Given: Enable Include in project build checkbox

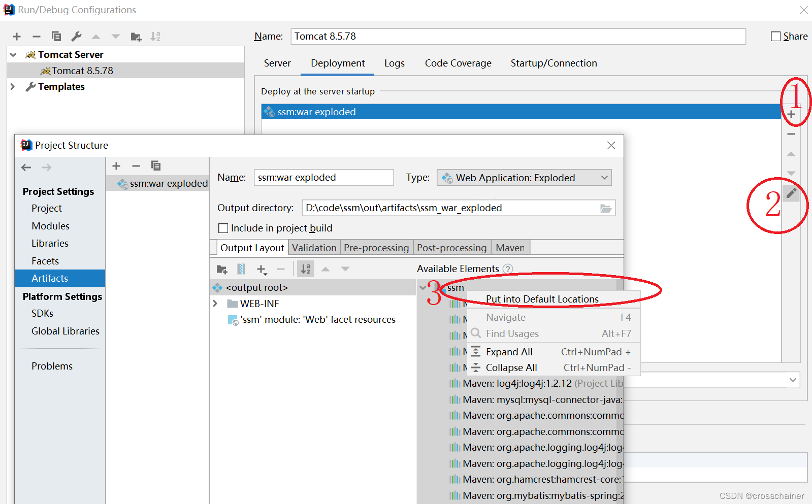Looking at the screenshot, I should [223, 228].
